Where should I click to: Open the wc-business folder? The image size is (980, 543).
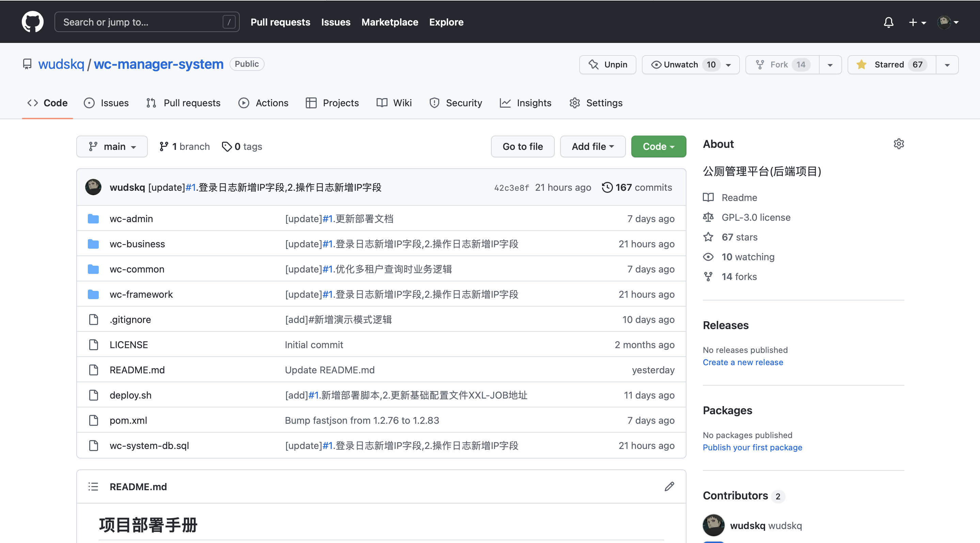point(137,244)
